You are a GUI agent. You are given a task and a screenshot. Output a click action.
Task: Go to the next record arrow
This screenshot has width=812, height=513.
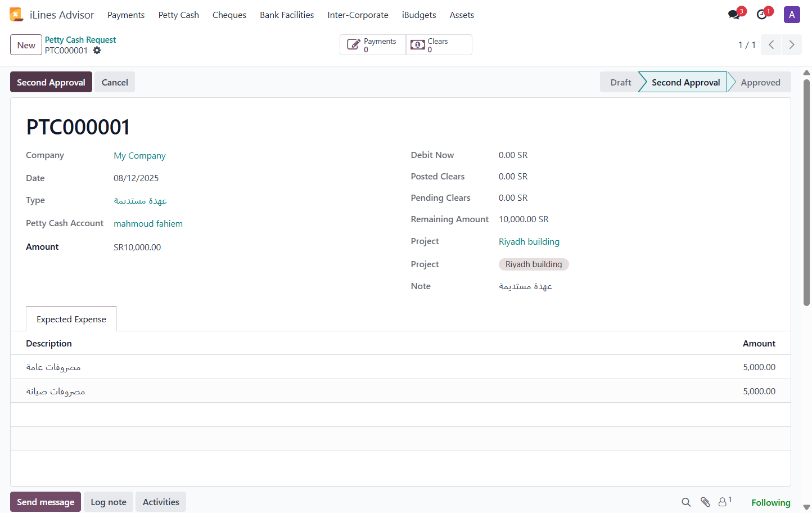[x=792, y=45]
